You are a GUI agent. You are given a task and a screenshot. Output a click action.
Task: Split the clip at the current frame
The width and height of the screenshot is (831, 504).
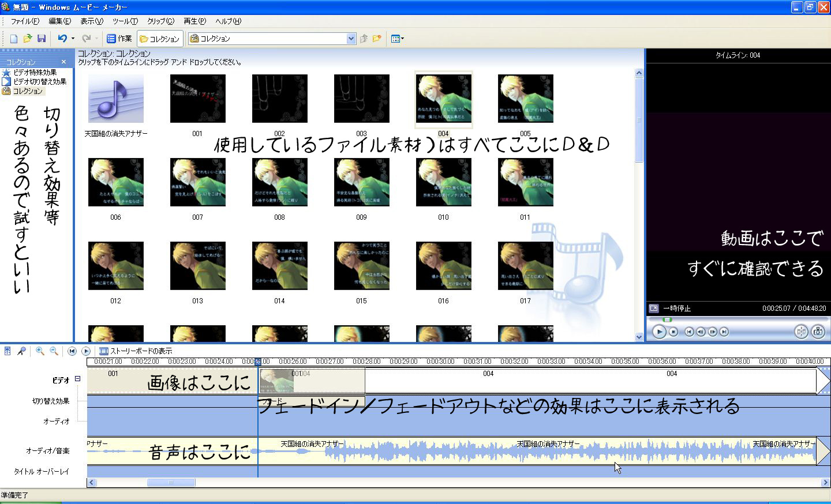click(x=801, y=331)
